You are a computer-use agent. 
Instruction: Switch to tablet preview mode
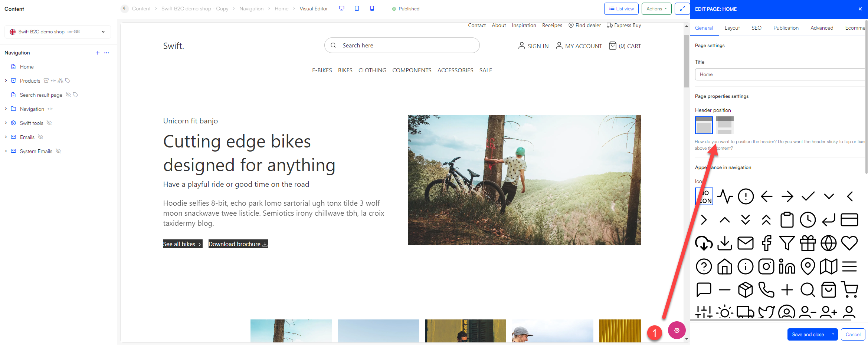click(357, 8)
